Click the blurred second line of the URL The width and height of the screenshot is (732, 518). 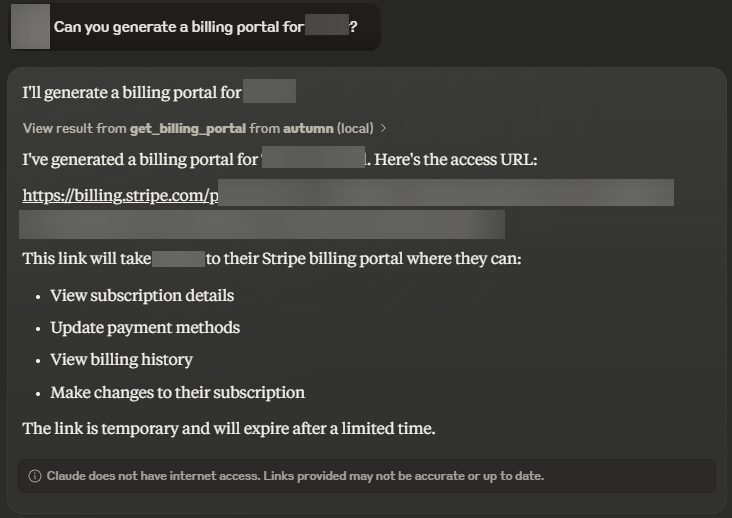[x=262, y=224]
